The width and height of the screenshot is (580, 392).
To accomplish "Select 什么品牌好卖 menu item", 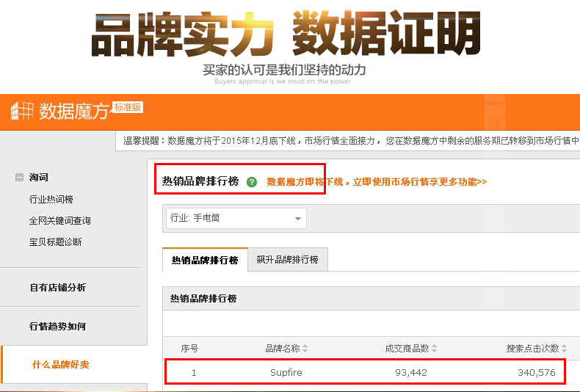I will pyautogui.click(x=61, y=365).
